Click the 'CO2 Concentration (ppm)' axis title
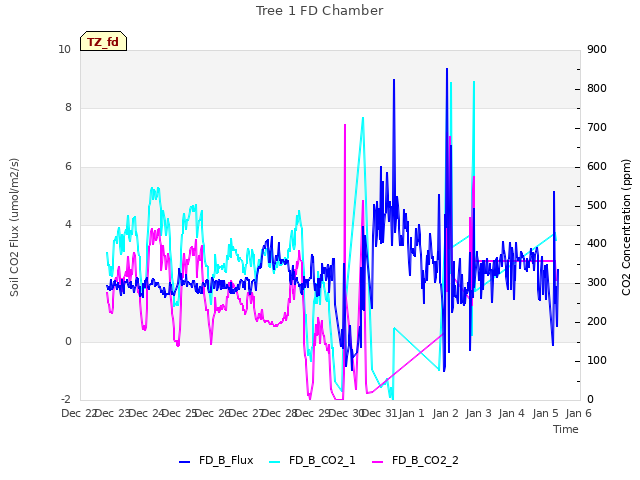 [x=626, y=227]
